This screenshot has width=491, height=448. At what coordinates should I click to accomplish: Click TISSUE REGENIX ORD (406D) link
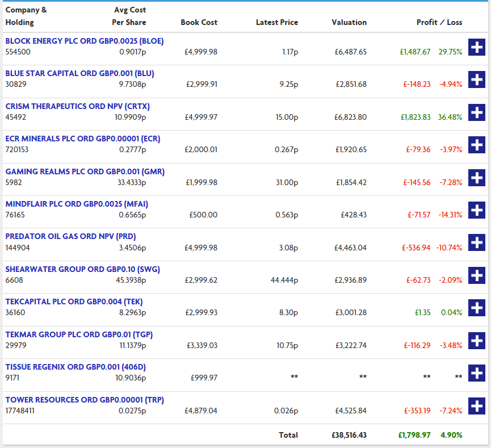pos(75,367)
